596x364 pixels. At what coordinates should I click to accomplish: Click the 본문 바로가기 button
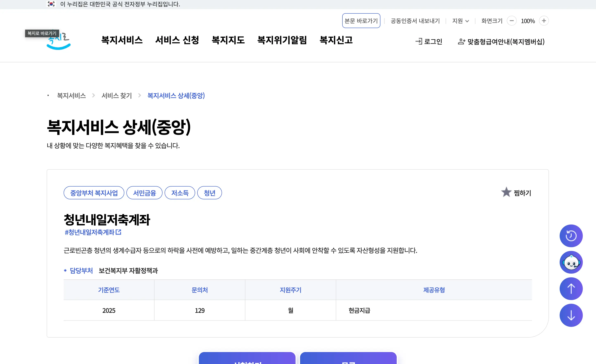(x=361, y=21)
